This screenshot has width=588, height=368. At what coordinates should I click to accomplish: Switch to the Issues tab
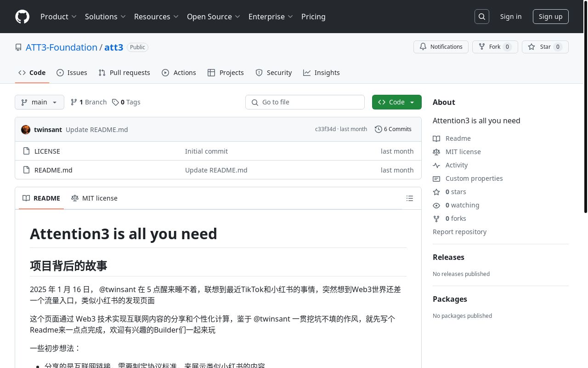[72, 73]
